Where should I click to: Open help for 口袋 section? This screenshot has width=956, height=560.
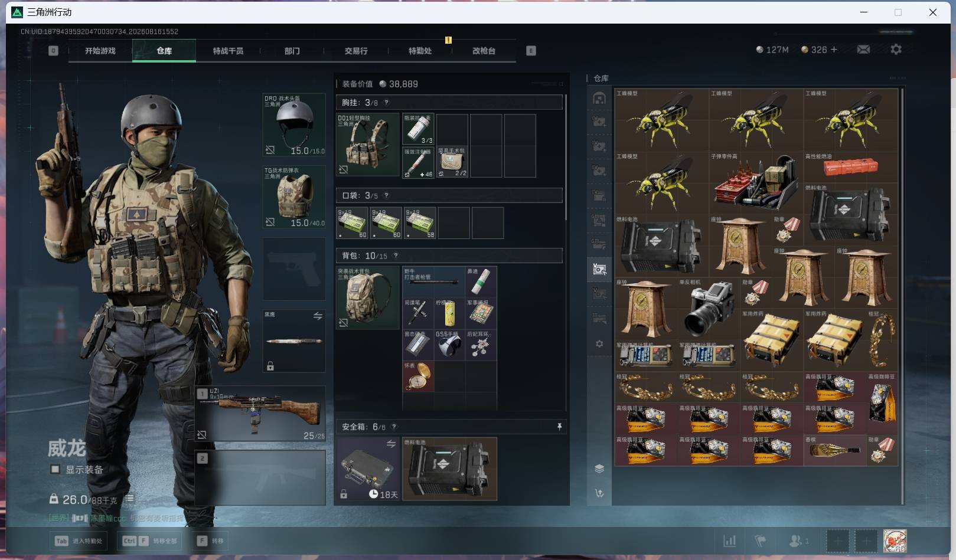[x=387, y=195]
